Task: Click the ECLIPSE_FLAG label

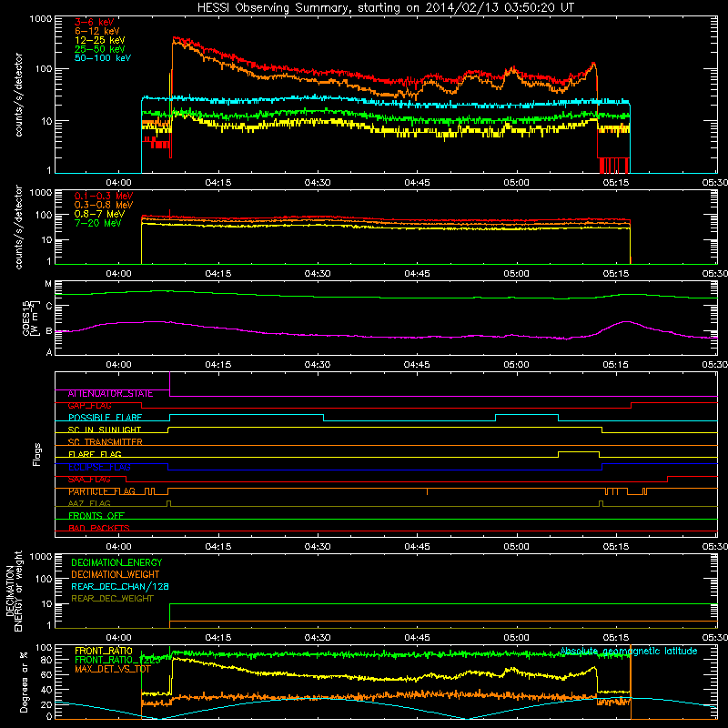Action: 99,467
